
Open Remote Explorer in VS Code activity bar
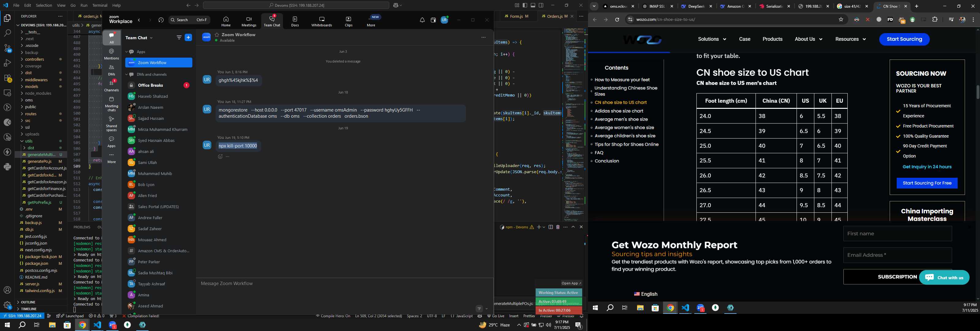pos(7,93)
